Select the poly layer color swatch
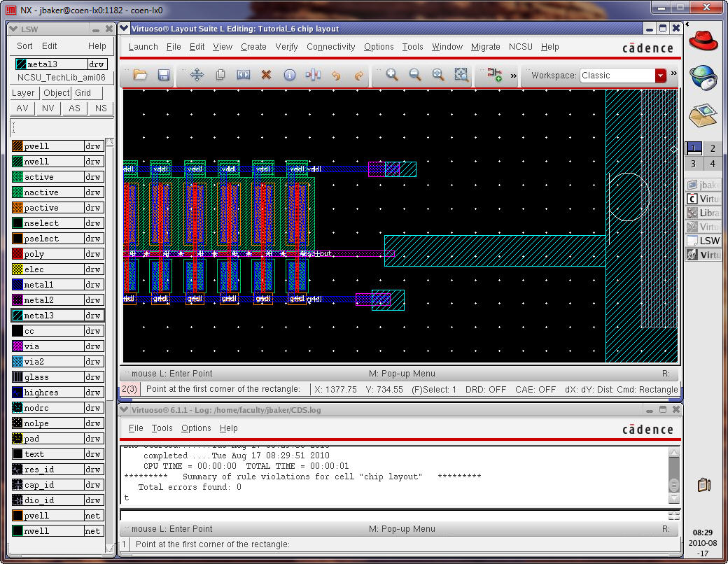The height and width of the screenshot is (564, 728). coord(17,254)
